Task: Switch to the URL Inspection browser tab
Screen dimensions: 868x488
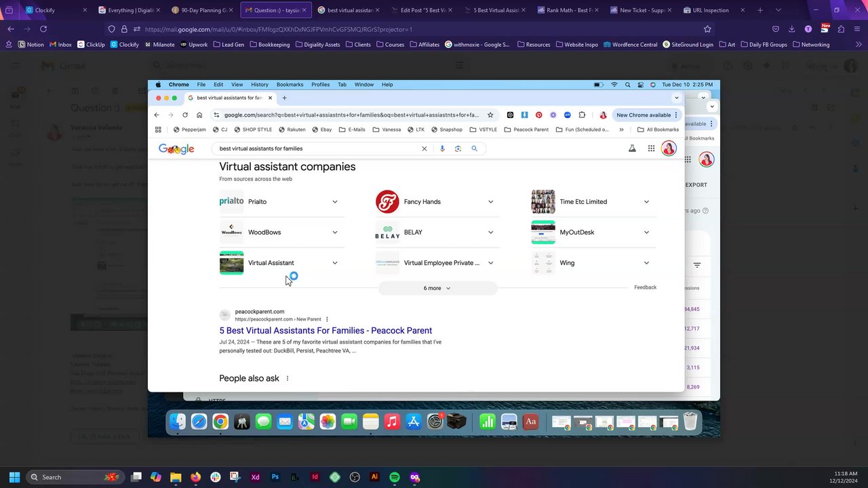Action: [x=714, y=10]
